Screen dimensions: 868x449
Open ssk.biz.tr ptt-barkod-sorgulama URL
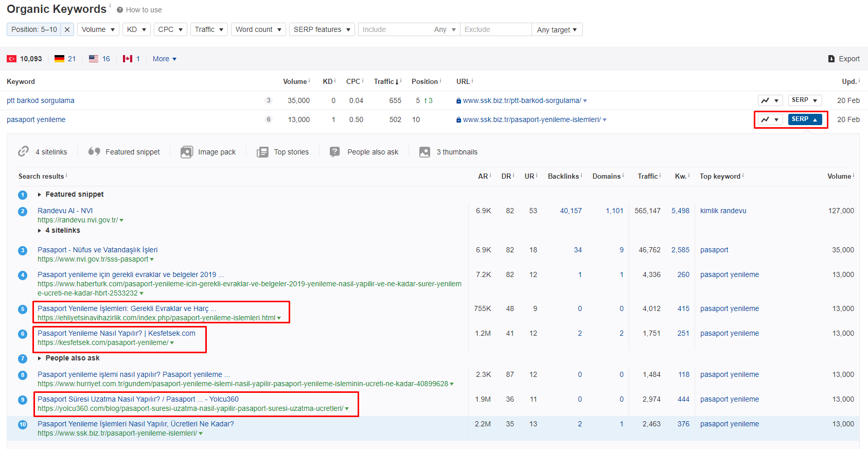pyautogui.click(x=522, y=100)
